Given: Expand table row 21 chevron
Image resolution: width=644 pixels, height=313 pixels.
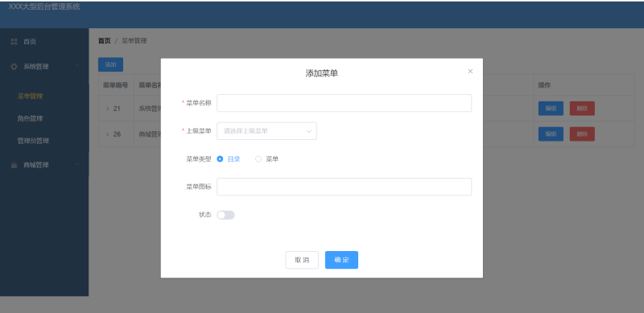Looking at the screenshot, I should (108, 109).
